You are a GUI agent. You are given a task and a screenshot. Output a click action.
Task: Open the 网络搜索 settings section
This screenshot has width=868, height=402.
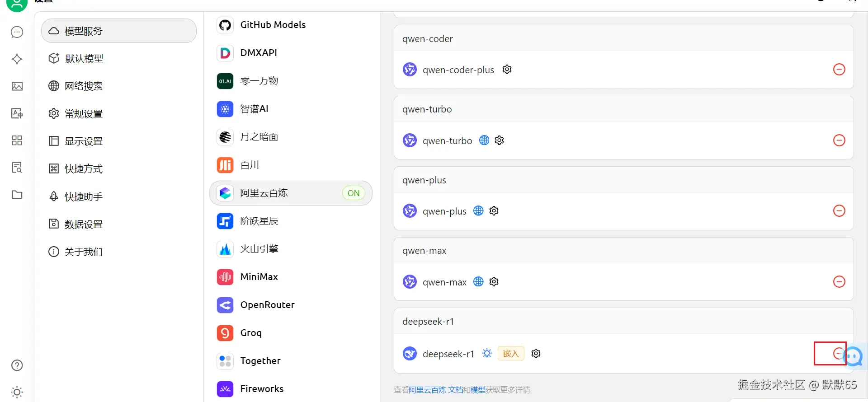point(84,86)
